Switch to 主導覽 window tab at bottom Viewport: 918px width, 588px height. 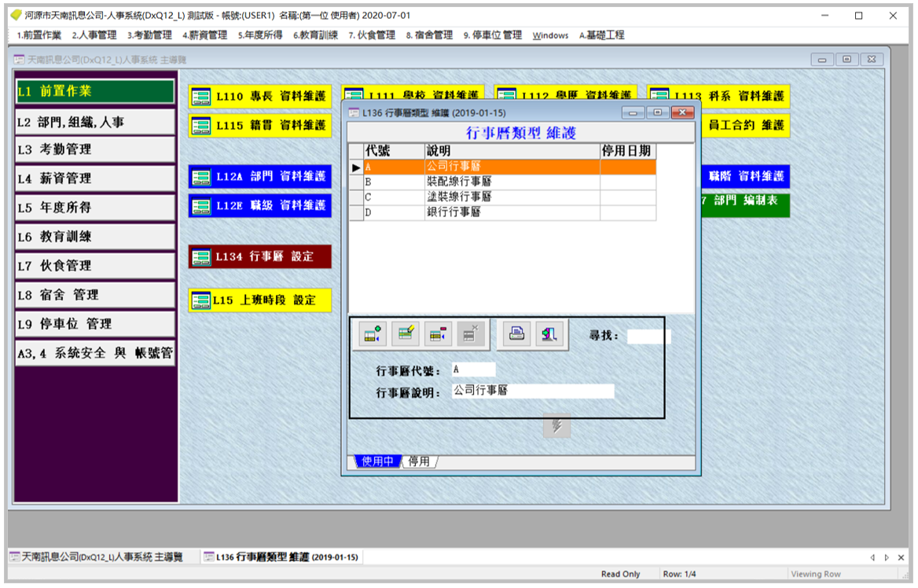(x=97, y=557)
